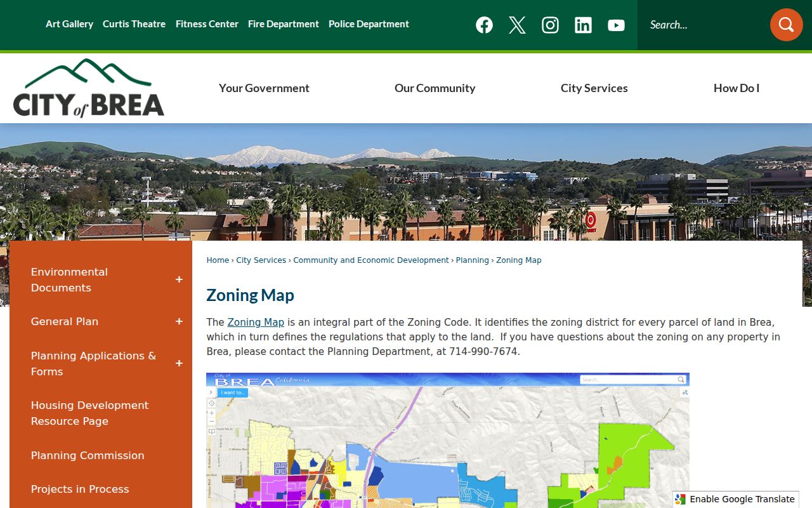Viewport: 812px width, 508px height.
Task: Click City Services in the breadcrumb
Action: click(x=261, y=260)
